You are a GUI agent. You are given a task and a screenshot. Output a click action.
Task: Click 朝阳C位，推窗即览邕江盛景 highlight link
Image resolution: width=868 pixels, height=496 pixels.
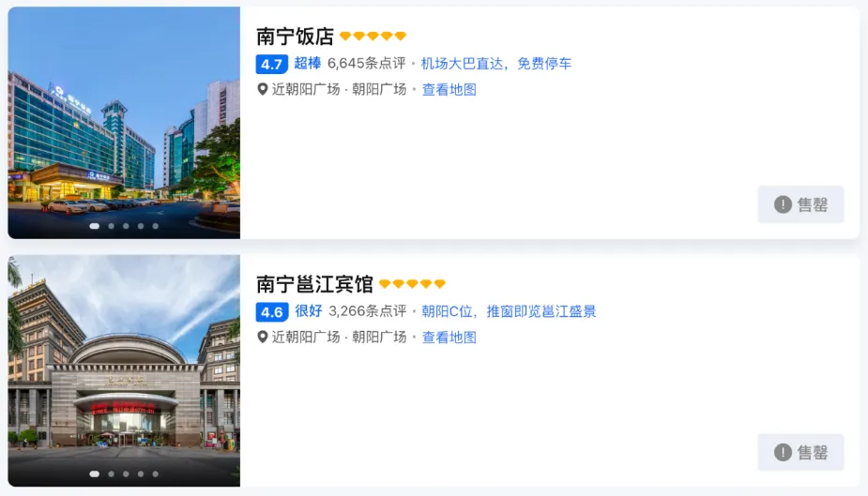coord(509,311)
